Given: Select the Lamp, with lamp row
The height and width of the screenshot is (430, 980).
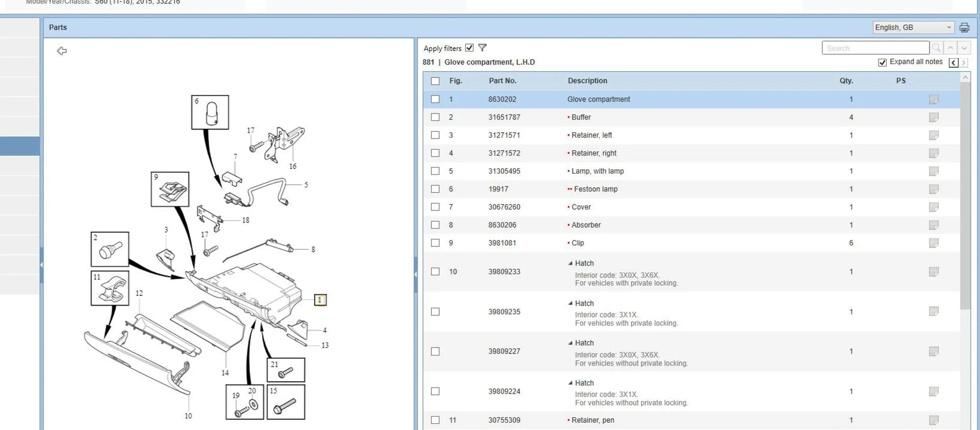Looking at the screenshot, I should click(x=597, y=171).
